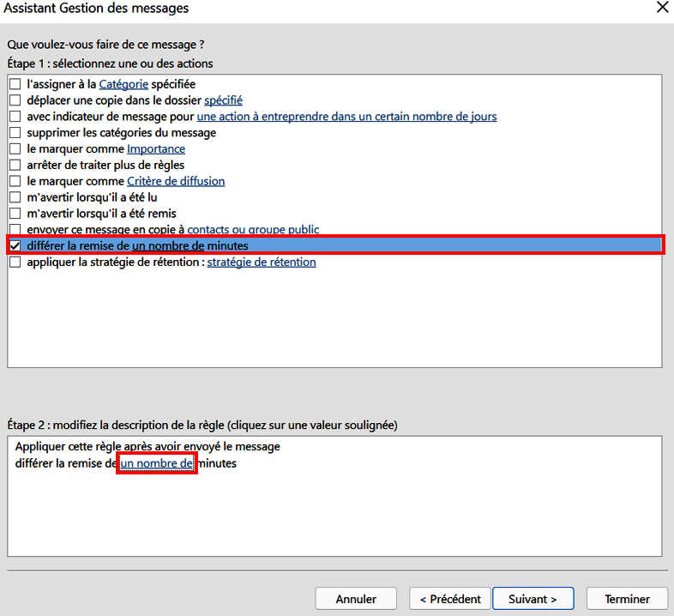Open the Catégorie link
674x616 pixels.
point(123,84)
